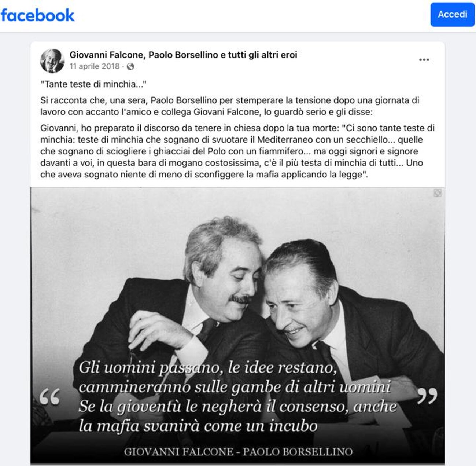Viewport: 476px width, 466px height.
Task: Click the caption 'GIOVANNI FALCONE - PAOLO BORSELLINO' in the photo
Action: (x=238, y=452)
